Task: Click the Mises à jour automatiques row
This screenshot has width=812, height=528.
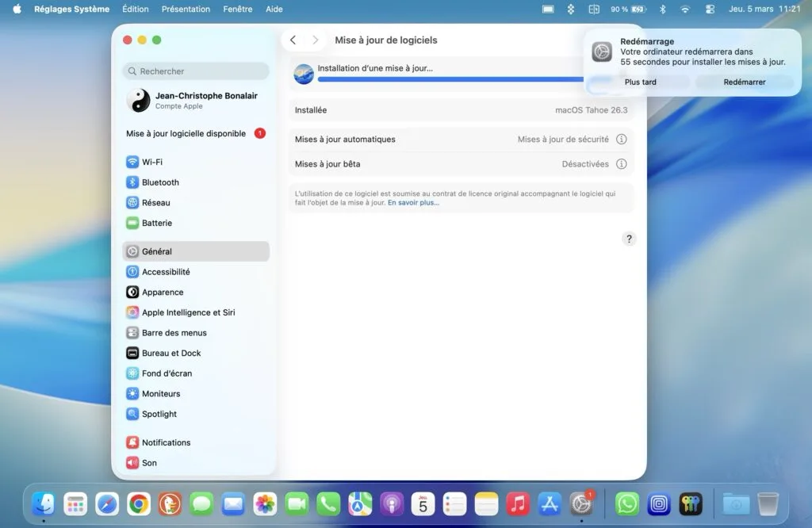Action: (461, 140)
